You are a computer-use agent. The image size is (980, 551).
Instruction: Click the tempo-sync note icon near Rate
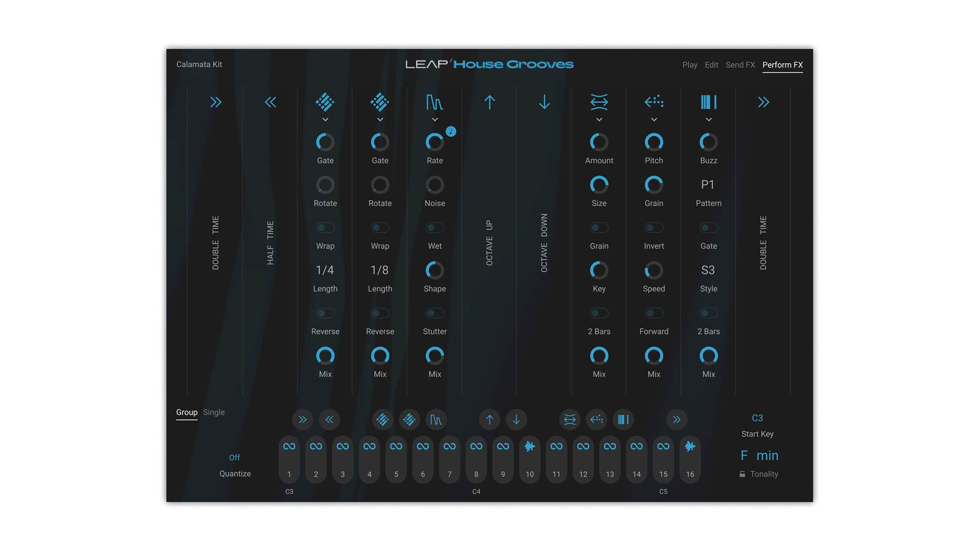point(451,132)
